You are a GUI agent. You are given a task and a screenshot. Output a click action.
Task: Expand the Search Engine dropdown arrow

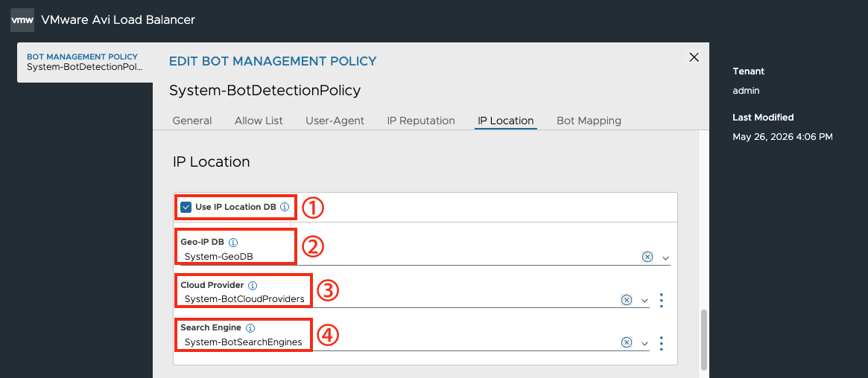[x=644, y=343]
